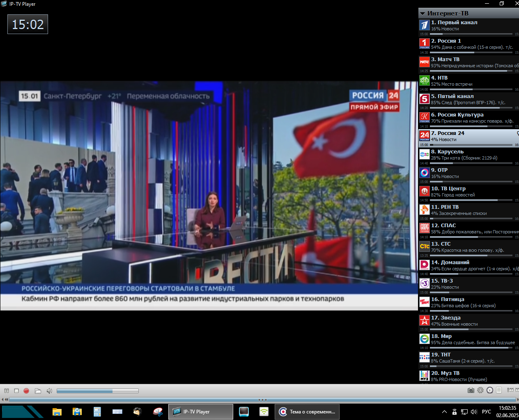Screen dimensions: 519x420
Task: Switch to ОТР channel
Action: pyautogui.click(x=468, y=175)
